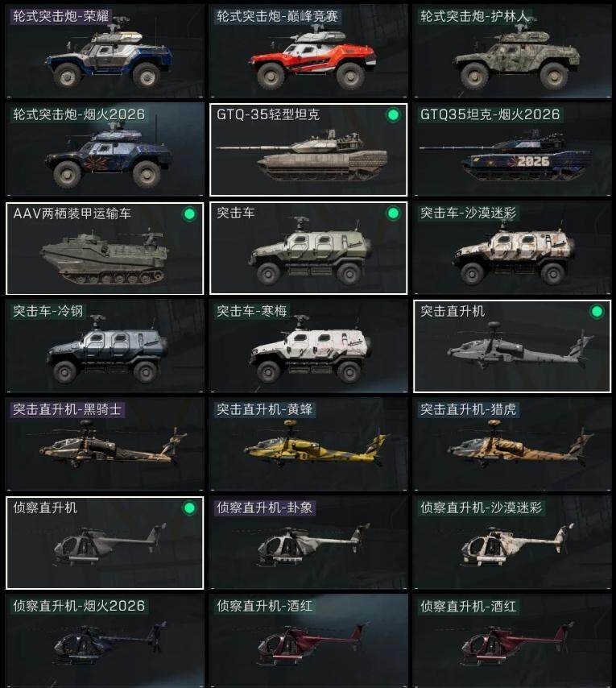Click the green equipped dot on 侦察直升机
The image size is (616, 688).
[x=189, y=508]
